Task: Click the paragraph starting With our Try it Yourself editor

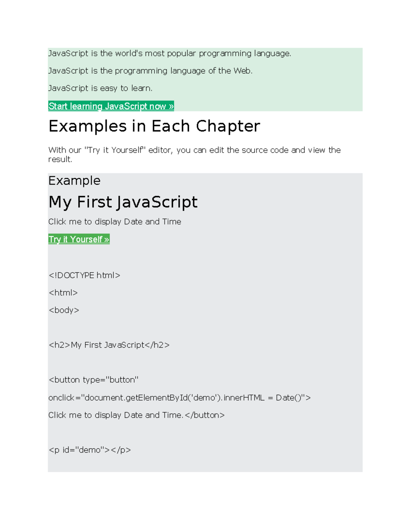Action: point(194,150)
